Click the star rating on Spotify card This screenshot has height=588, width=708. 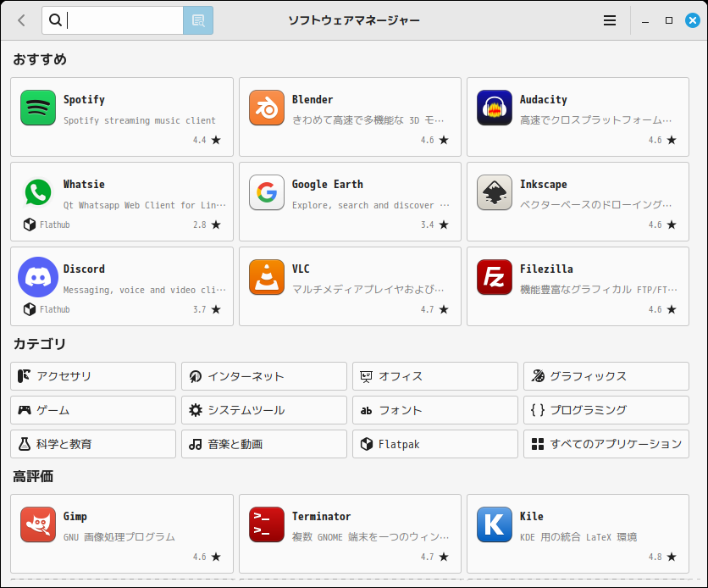(216, 140)
